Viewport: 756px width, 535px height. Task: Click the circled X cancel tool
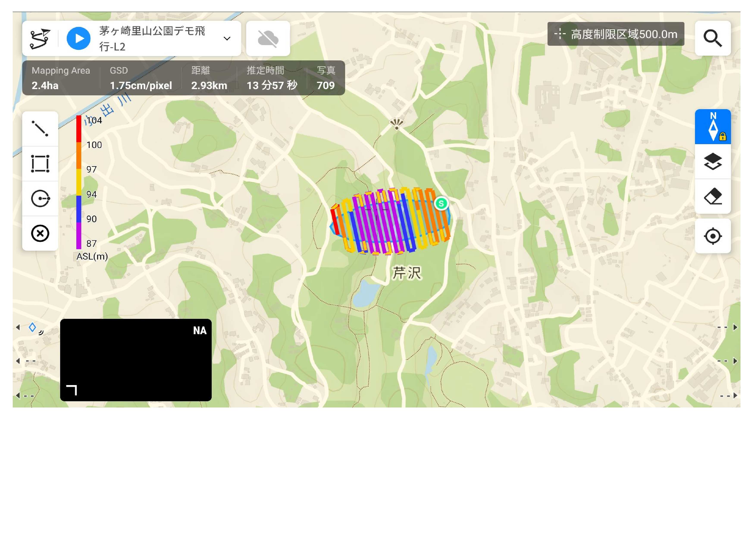(40, 234)
